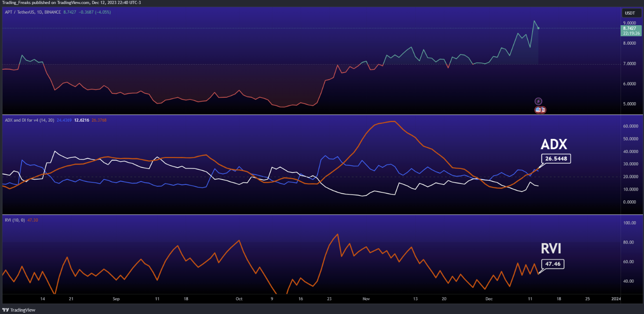Screen dimensions: 644x314
Task: Click the Oct label on time axis
Action: click(x=239, y=299)
